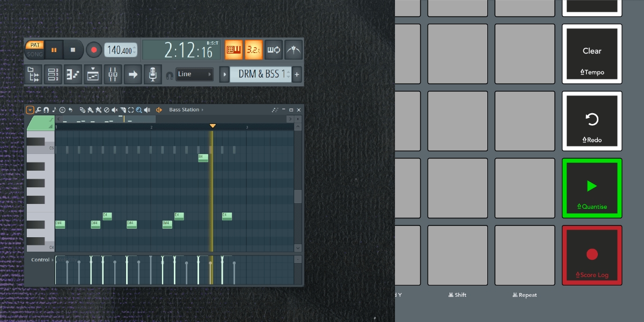This screenshot has height=322, width=644.
Task: Stop playback with the square stop button
Action: coord(73,50)
